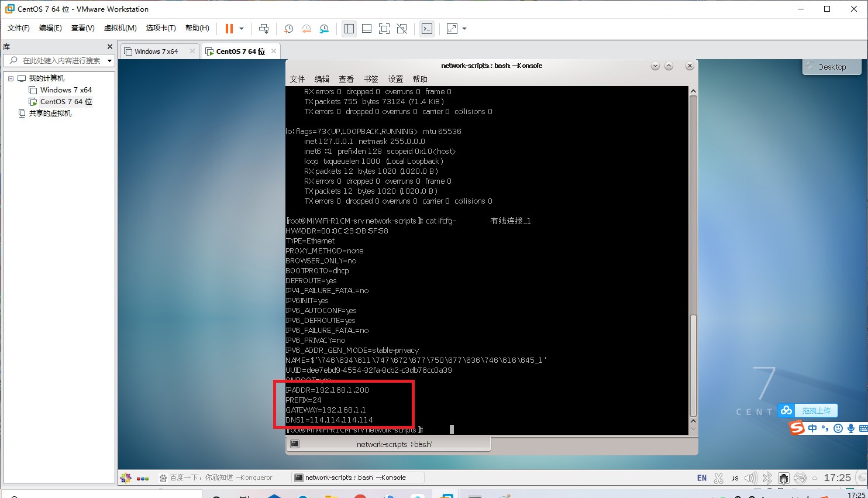This screenshot has width=868, height=498.
Task: Toggle the library sidebar view button
Action: tap(349, 29)
